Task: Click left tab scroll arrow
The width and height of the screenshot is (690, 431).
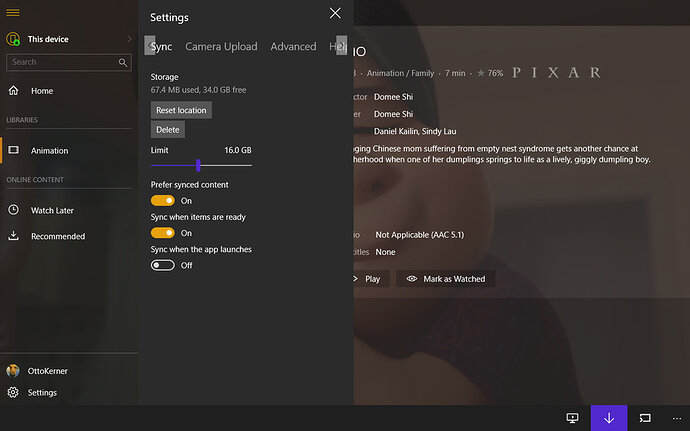Action: tap(150, 45)
